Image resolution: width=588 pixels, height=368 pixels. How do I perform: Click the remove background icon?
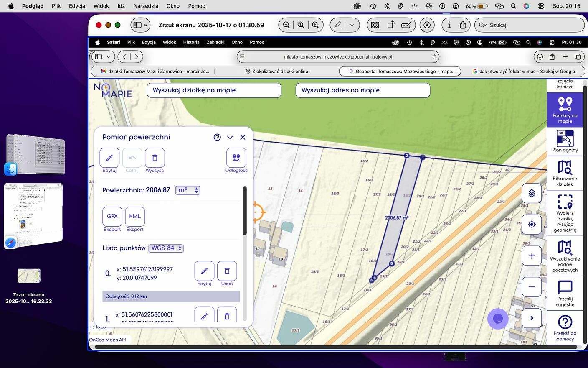pyautogui.click(x=375, y=25)
